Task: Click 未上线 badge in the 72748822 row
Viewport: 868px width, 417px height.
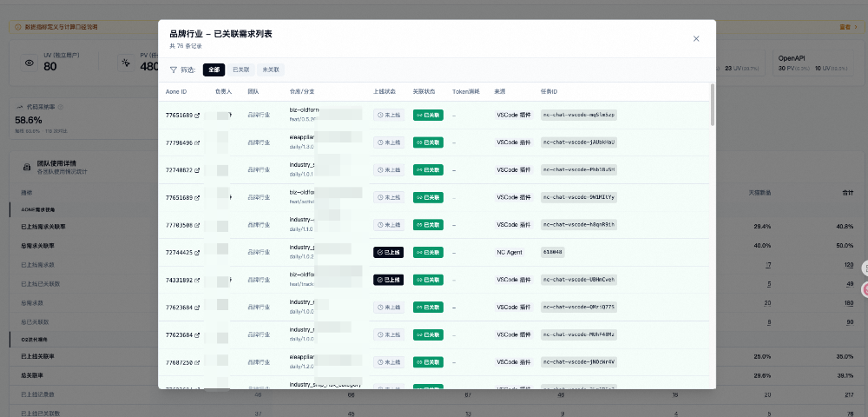Action: pyautogui.click(x=389, y=170)
